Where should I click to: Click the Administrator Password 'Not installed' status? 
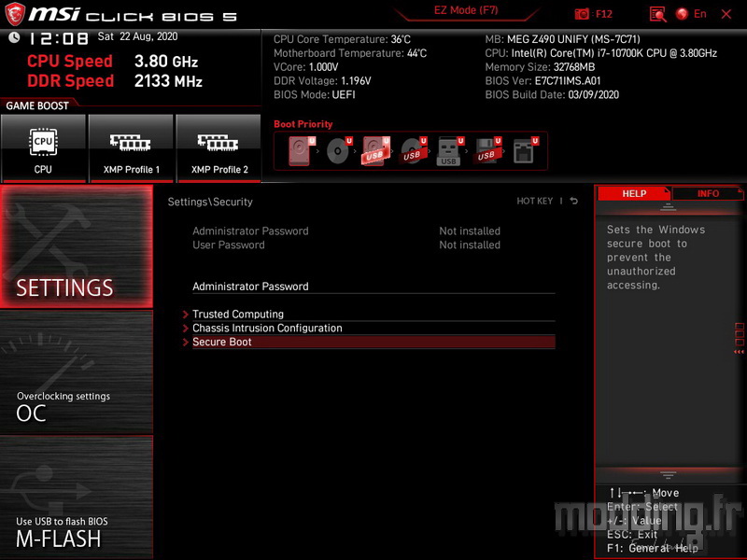click(x=470, y=231)
